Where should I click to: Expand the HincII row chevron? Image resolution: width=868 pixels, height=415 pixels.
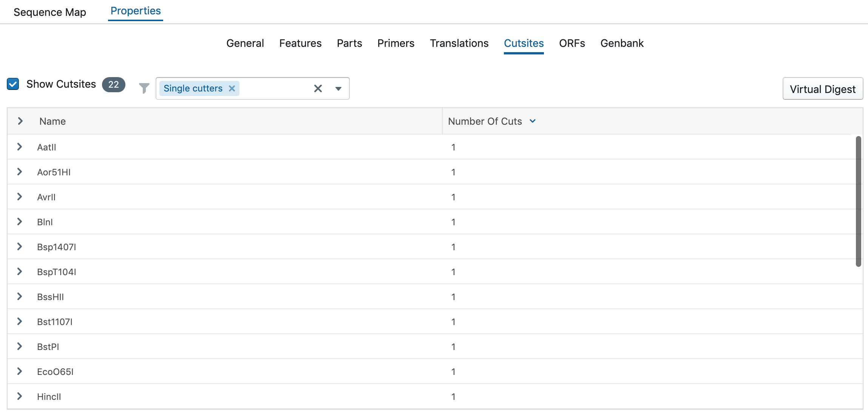[20, 396]
